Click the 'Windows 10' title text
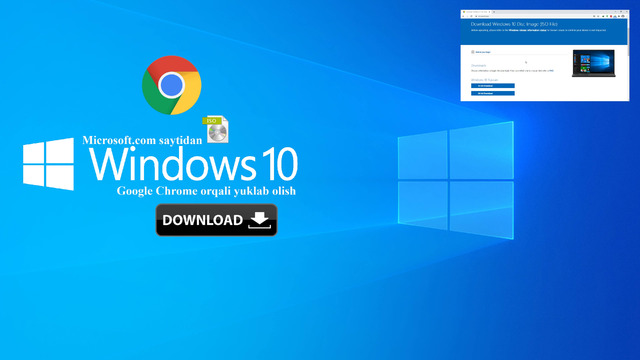The width and height of the screenshot is (640, 360). point(193,164)
